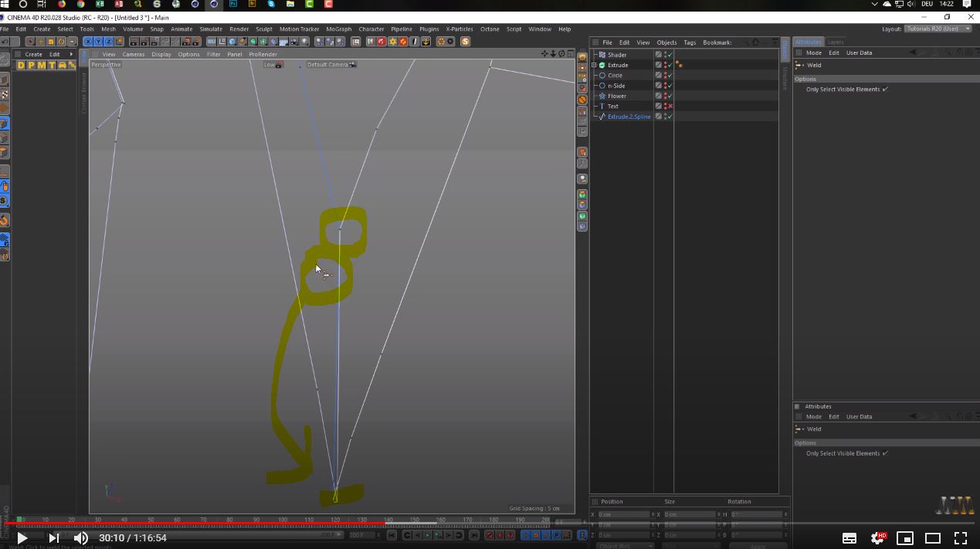Toggle Circle layer swatch
980x549 pixels.
click(x=659, y=76)
